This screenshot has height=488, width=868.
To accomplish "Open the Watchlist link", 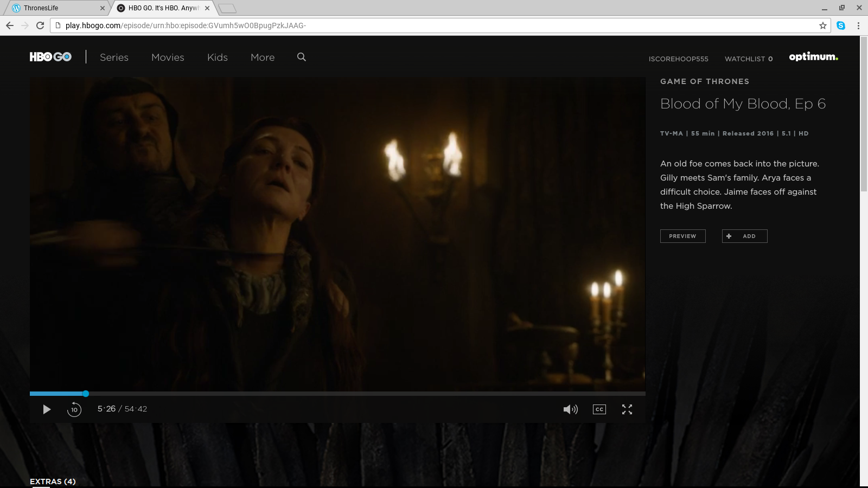I will click(x=749, y=59).
